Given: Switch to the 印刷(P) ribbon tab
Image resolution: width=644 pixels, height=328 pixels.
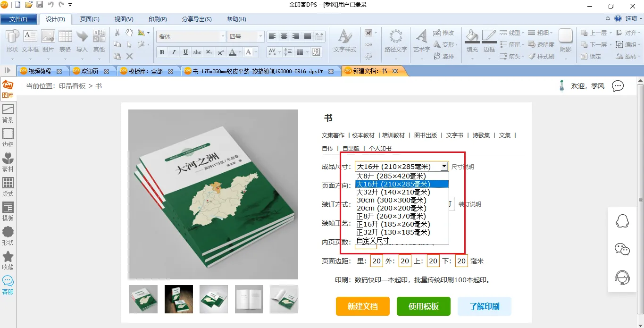Looking at the screenshot, I should (x=158, y=19).
